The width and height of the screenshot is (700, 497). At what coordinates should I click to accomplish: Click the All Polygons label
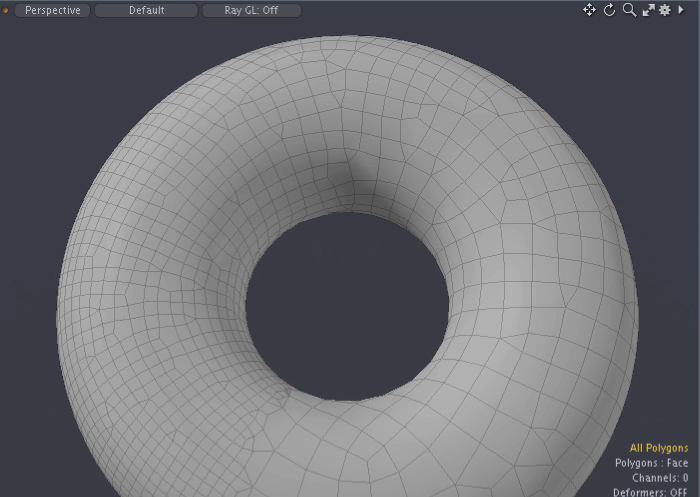658,448
